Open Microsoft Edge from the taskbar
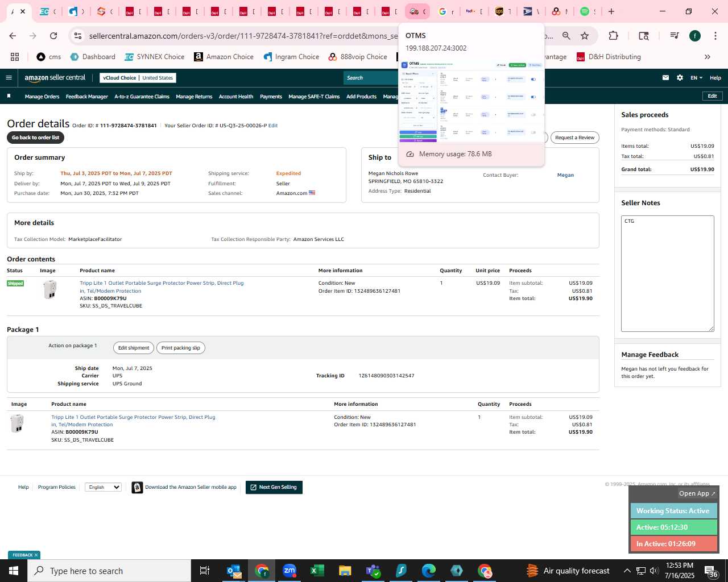 (x=429, y=571)
